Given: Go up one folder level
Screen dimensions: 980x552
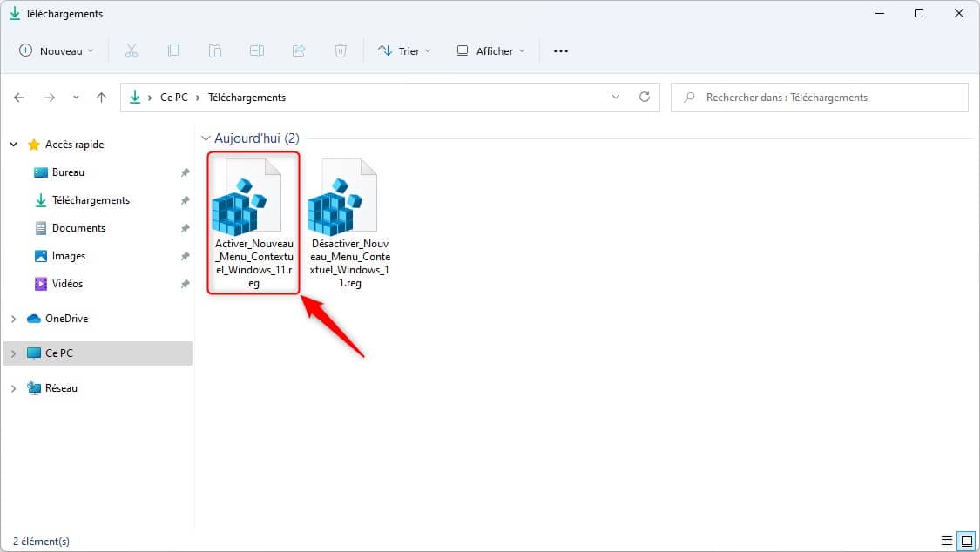Looking at the screenshot, I should point(101,98).
